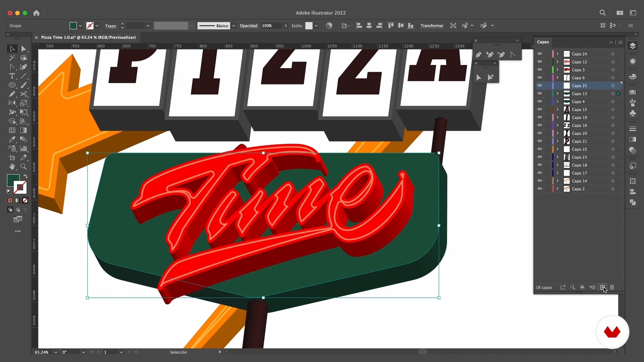644x362 pixels.
Task: Hide layer Capa 21
Action: coord(539,141)
